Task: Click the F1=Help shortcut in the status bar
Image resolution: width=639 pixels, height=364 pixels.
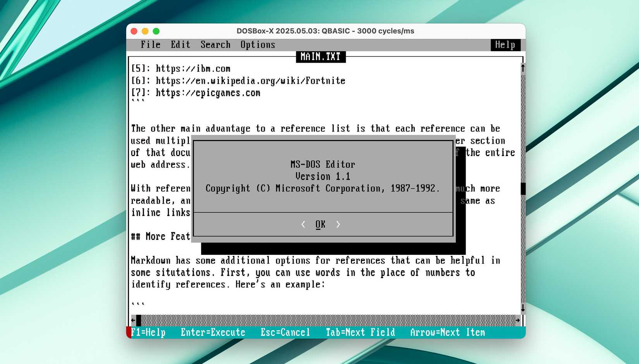Action: [149, 332]
